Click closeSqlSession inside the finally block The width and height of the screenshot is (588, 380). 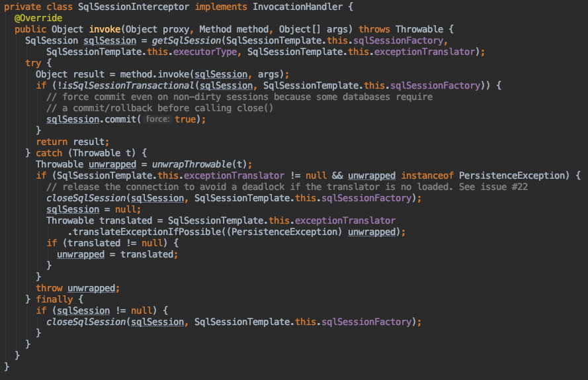86,322
